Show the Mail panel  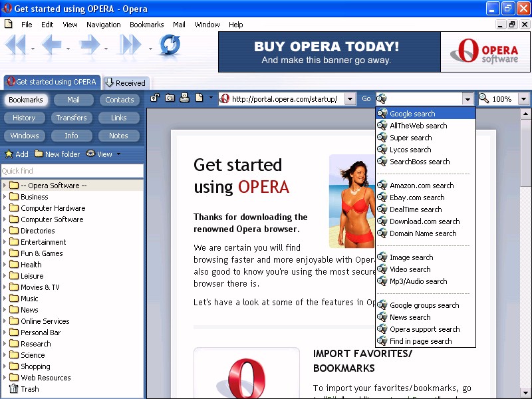coord(73,100)
